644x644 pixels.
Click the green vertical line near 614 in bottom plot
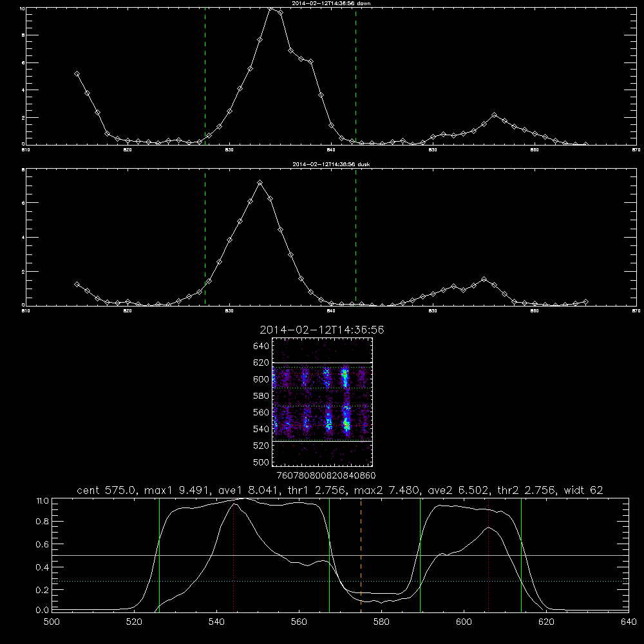pos(521,554)
